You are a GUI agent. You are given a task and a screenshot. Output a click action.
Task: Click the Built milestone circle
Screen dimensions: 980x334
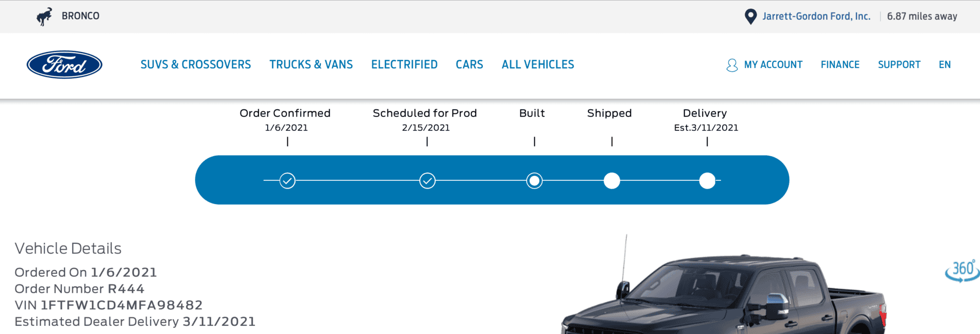(534, 180)
